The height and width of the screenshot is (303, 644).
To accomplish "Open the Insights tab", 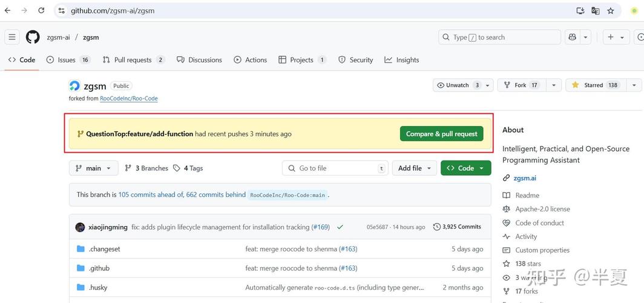I will coord(402,59).
